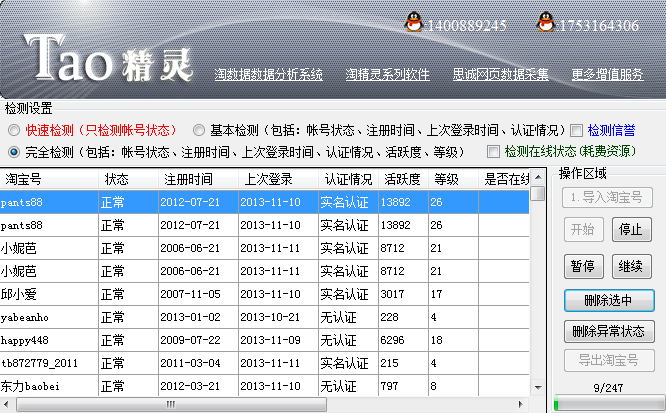Click the QQ penguin icon beside 1753164306
The height and width of the screenshot is (413, 666).
(x=545, y=21)
